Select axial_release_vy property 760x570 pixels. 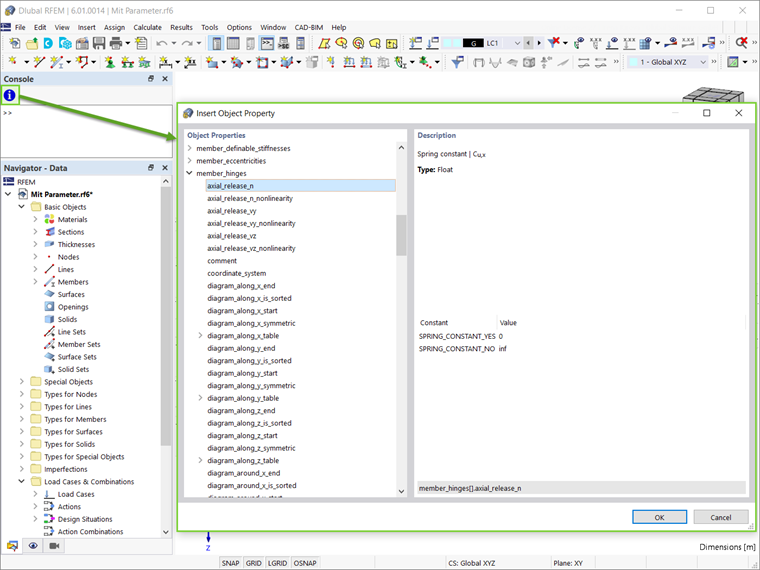click(x=232, y=211)
